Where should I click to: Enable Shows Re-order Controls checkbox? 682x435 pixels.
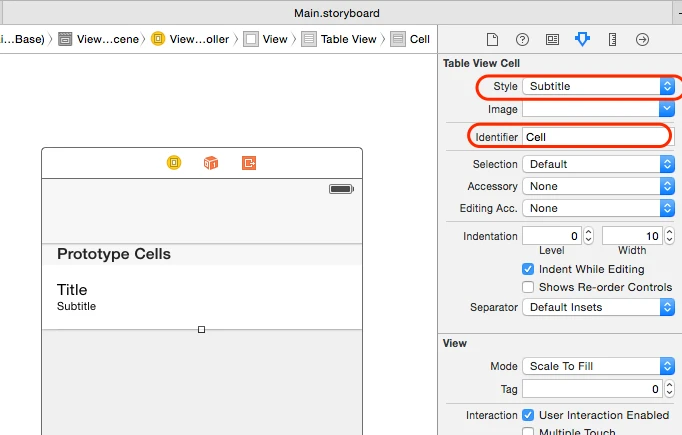pyautogui.click(x=528, y=287)
